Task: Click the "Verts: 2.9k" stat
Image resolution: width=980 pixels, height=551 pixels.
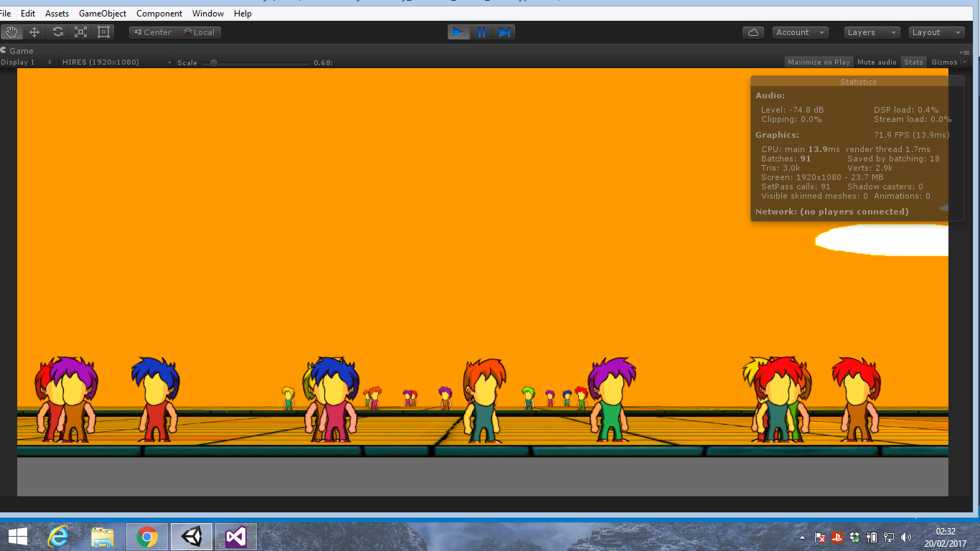Action: coord(870,168)
